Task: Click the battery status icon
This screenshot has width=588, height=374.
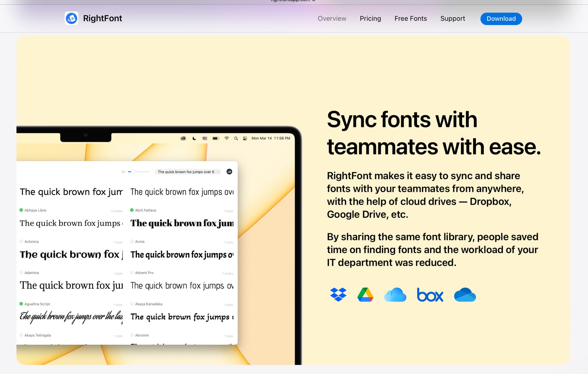Action: pos(216,138)
